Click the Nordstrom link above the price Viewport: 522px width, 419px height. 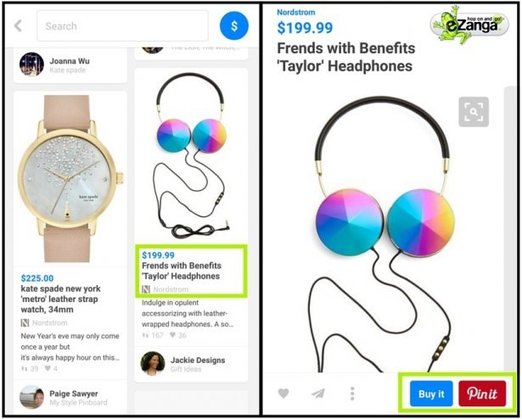click(296, 12)
